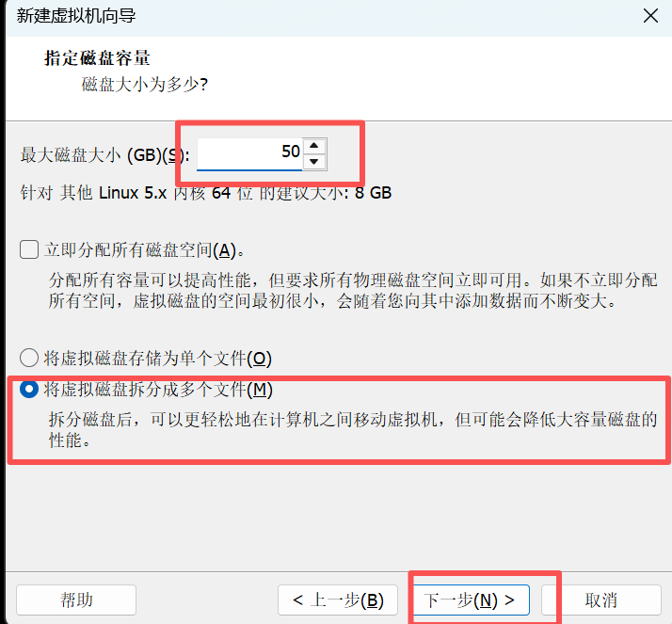Click the 新建虚拟机向导 title bar text
The image size is (672, 624).
pyautogui.click(x=76, y=16)
